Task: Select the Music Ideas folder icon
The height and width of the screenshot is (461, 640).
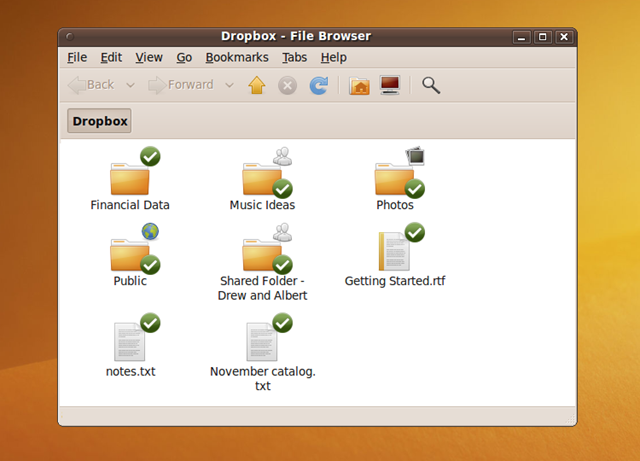Action: point(262,178)
